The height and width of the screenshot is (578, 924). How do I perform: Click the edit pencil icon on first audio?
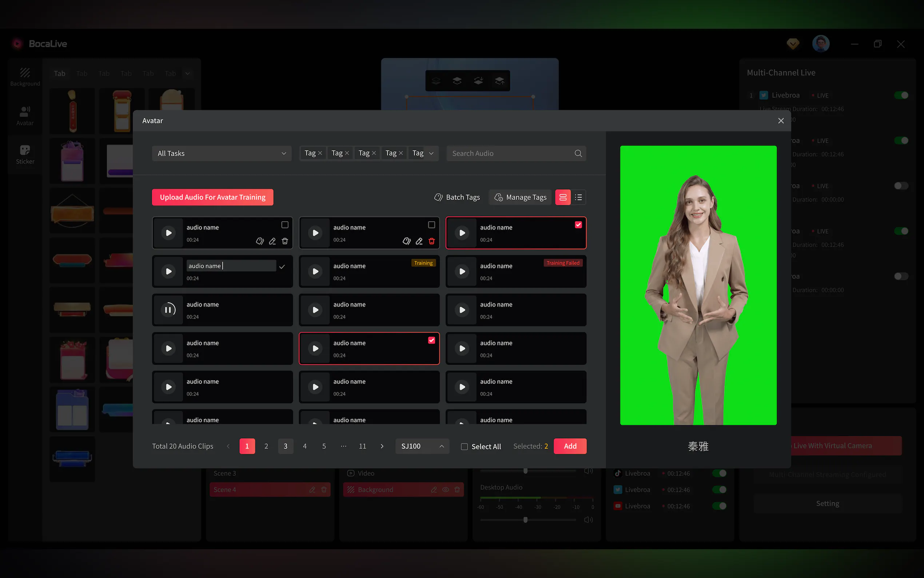pos(272,241)
